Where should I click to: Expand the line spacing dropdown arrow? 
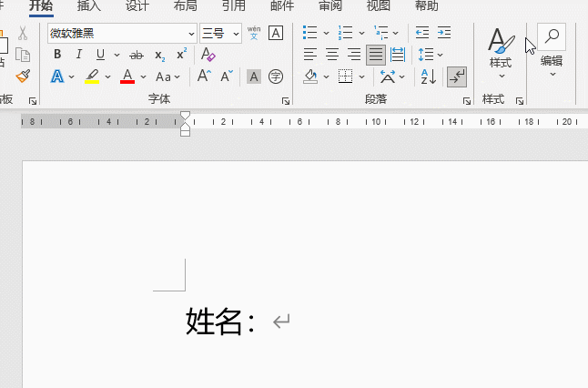tap(441, 55)
